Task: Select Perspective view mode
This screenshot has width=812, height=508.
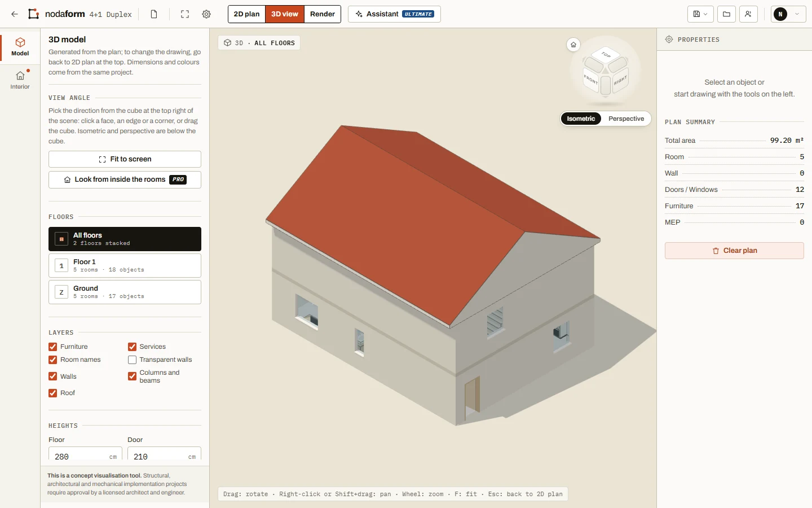Action: tap(626, 119)
